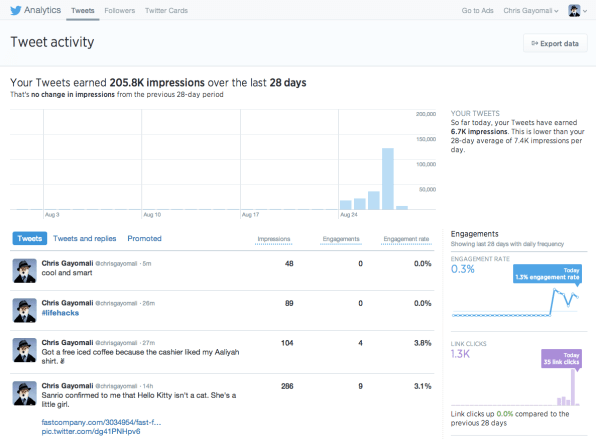Select the Tweets and replies filter
This screenshot has height=440, width=596.
click(84, 238)
